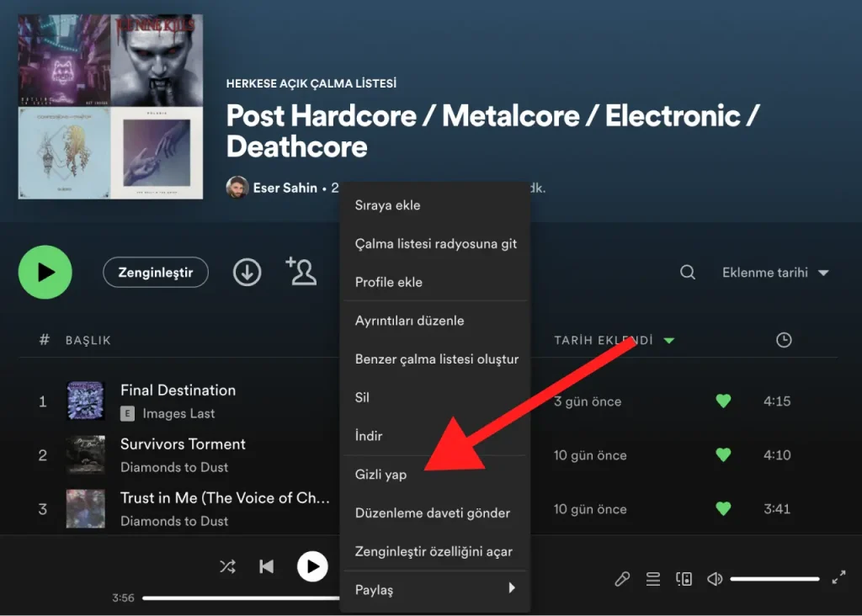Open Eser Sahin's profile link

285,188
